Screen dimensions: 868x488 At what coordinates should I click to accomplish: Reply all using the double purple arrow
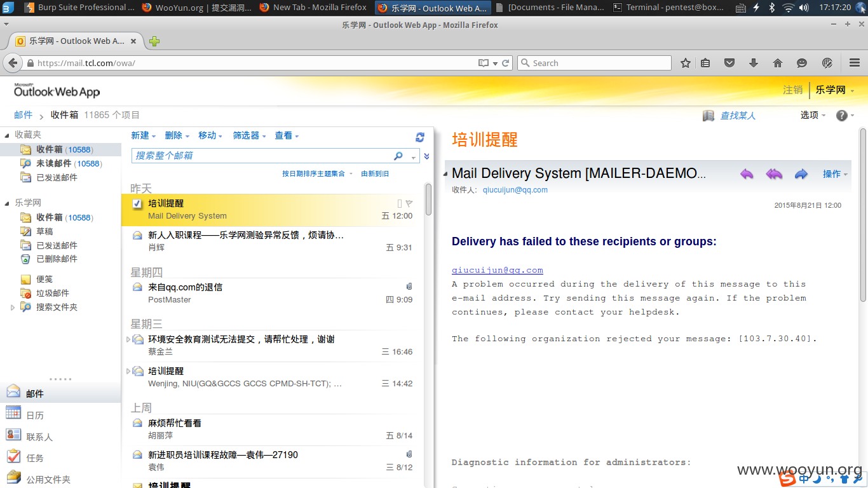[774, 174]
